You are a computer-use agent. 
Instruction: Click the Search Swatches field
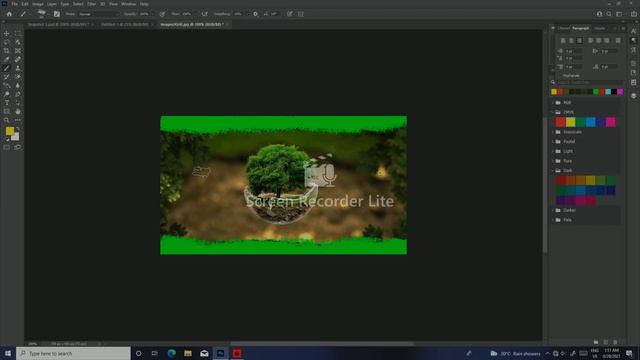(x=589, y=82)
